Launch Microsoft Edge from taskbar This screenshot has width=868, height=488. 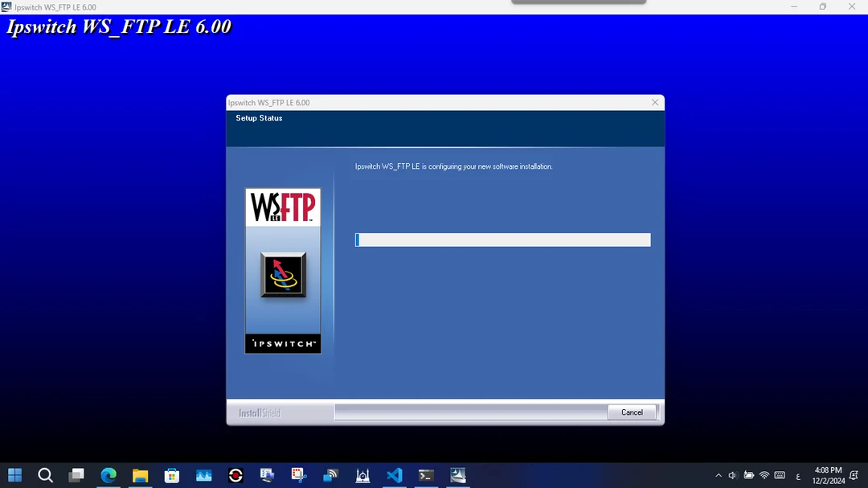tap(108, 475)
